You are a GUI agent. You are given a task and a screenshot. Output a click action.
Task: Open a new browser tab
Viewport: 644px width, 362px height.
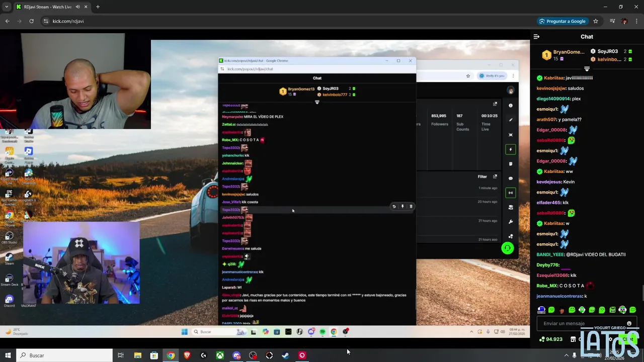pyautogui.click(x=98, y=7)
